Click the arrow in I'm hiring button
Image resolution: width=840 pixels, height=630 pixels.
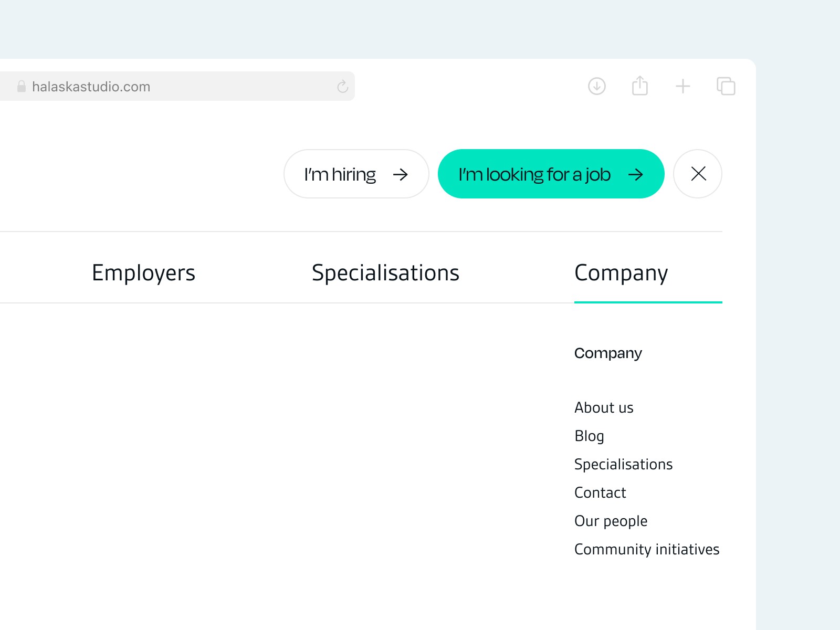[x=401, y=174]
